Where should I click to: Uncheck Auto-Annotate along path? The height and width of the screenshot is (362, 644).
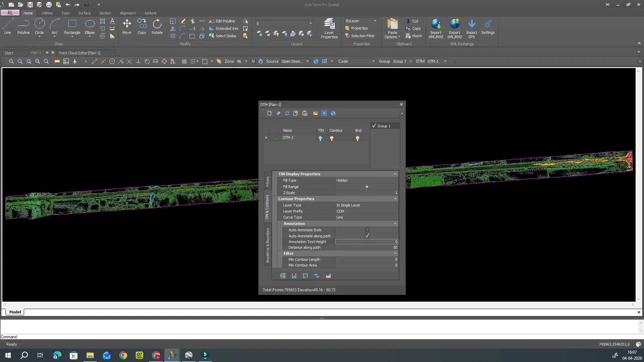pyautogui.click(x=367, y=236)
